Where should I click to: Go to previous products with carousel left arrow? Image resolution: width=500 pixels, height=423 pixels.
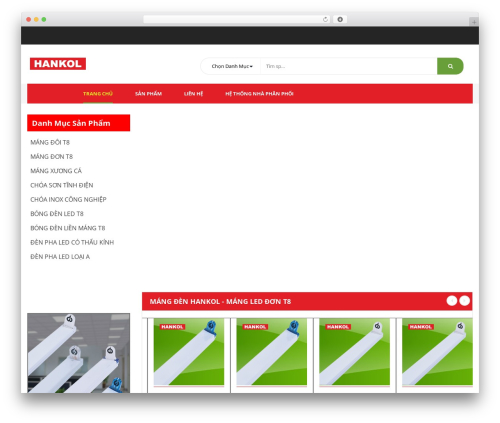tap(452, 301)
